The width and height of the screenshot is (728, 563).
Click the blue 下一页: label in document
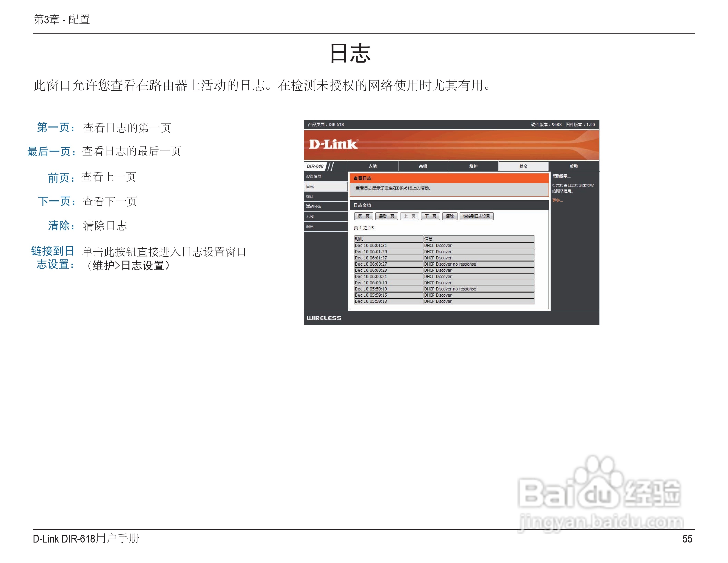click(x=57, y=201)
